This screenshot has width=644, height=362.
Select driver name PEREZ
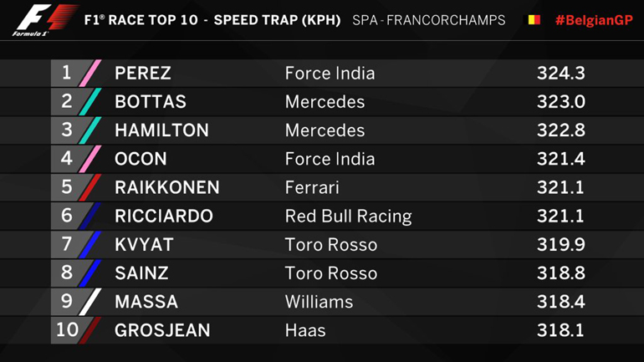coord(143,74)
